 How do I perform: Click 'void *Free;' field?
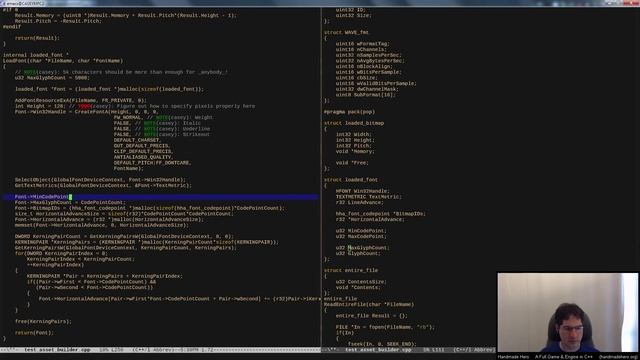point(352,163)
